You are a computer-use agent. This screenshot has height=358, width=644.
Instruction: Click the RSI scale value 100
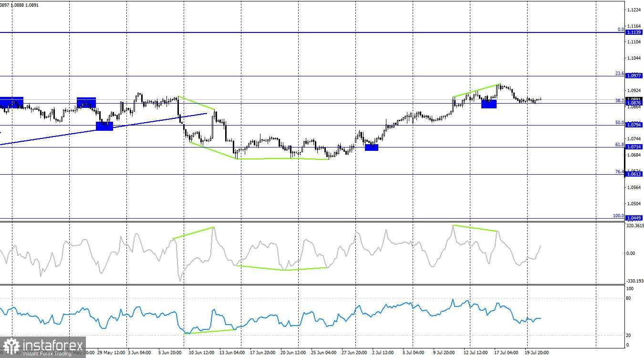point(630,289)
